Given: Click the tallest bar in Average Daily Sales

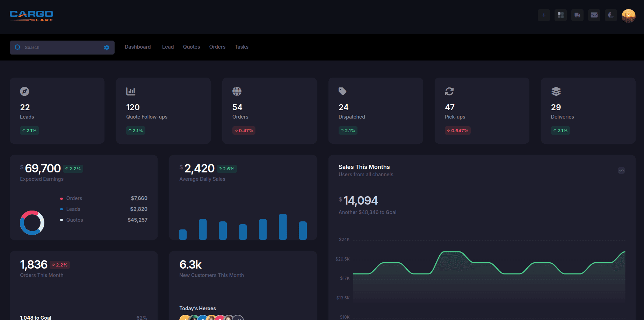Looking at the screenshot, I should pyautogui.click(x=283, y=227).
